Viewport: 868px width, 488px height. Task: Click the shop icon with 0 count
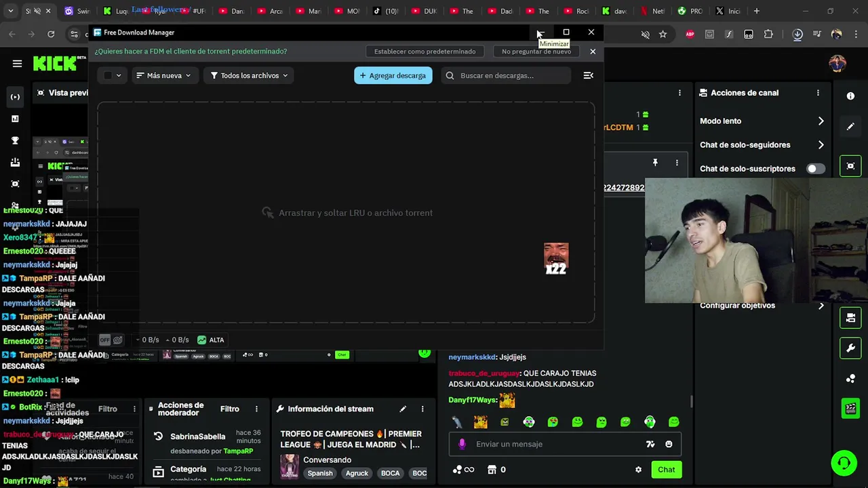click(496, 470)
